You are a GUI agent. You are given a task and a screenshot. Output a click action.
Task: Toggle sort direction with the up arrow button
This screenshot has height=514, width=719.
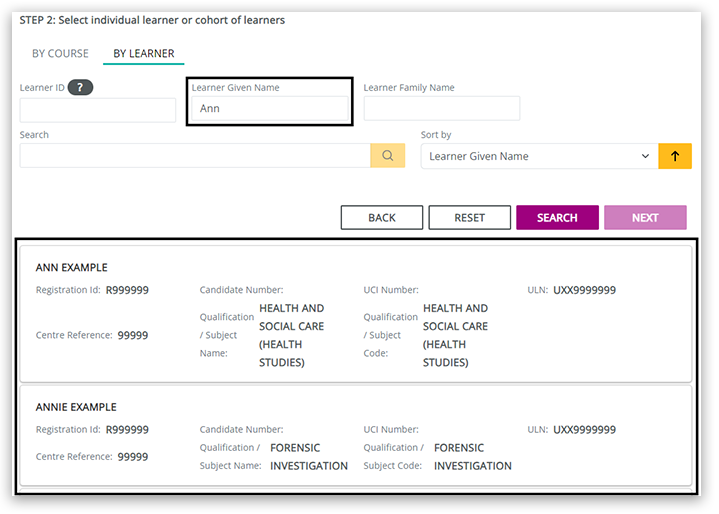tap(675, 156)
